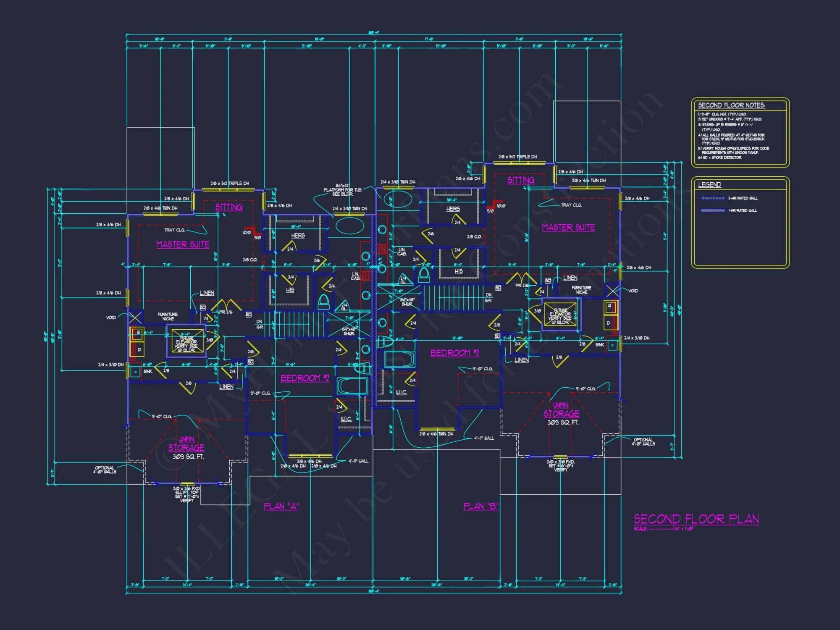
Task: Click the 2-HR rated wall legend sample
Action: pyautogui.click(x=713, y=198)
